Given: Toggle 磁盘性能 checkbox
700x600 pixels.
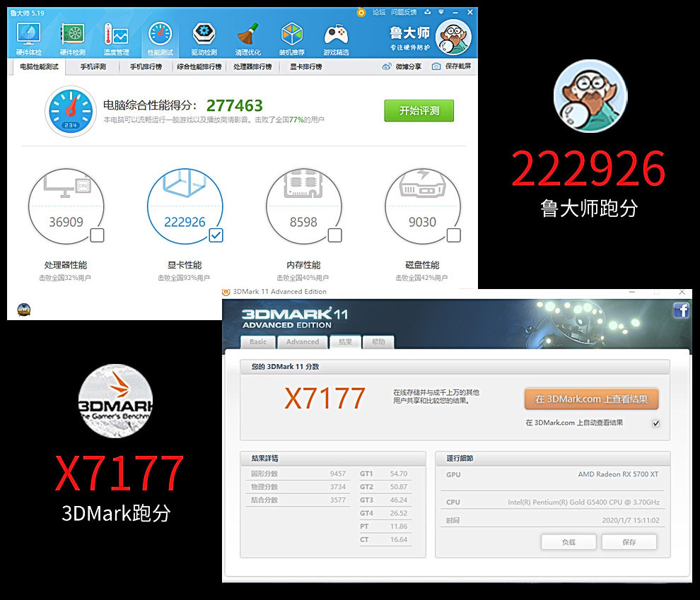Looking at the screenshot, I should coord(453,235).
